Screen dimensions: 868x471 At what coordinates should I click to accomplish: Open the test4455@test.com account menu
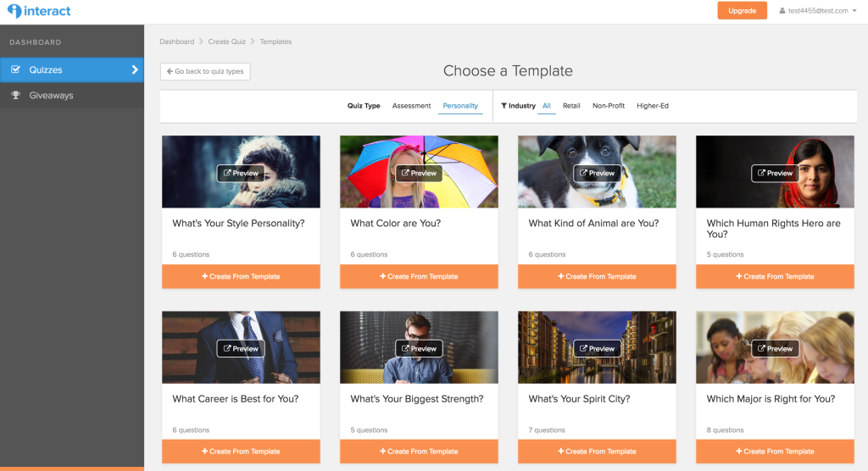click(818, 10)
